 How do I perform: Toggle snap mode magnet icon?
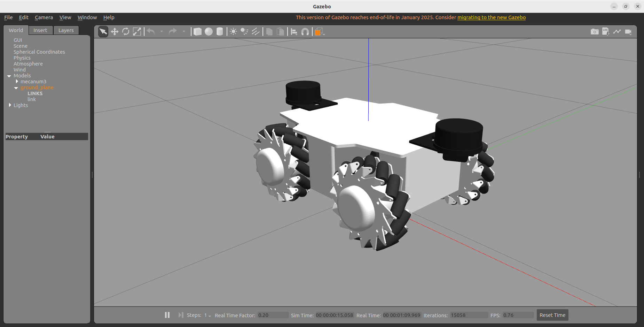click(x=305, y=32)
